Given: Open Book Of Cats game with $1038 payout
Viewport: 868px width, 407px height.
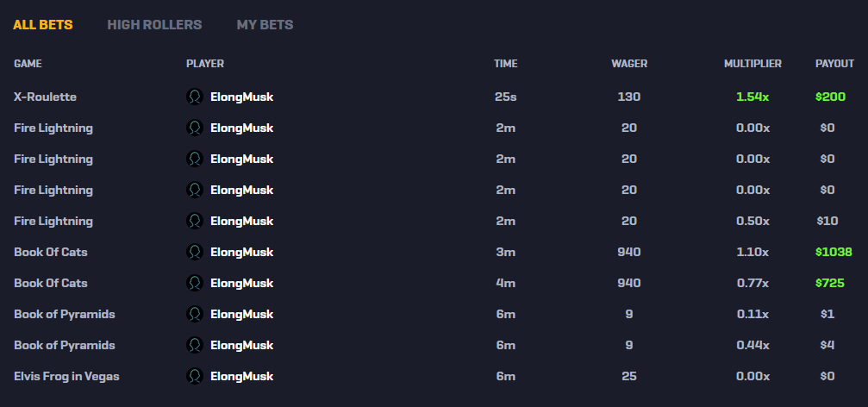Looking at the screenshot, I should point(51,252).
